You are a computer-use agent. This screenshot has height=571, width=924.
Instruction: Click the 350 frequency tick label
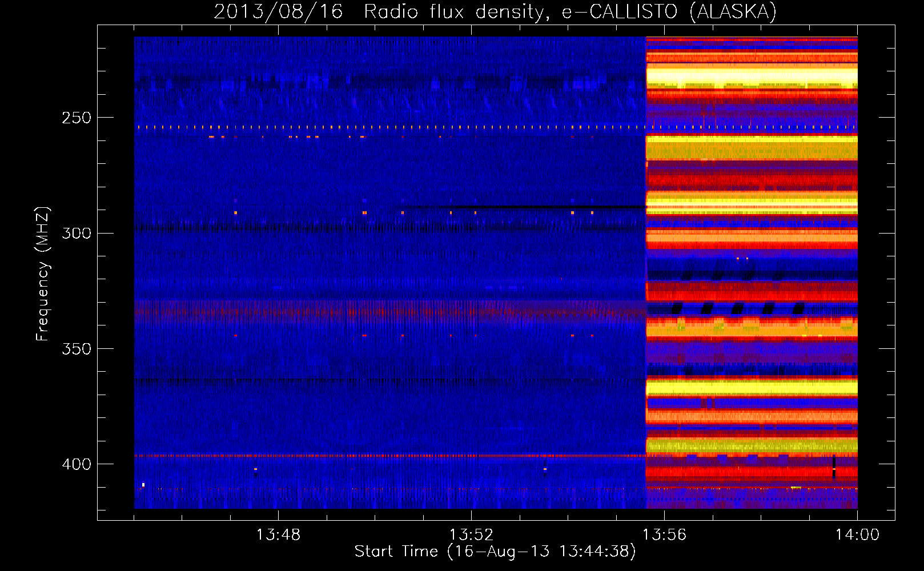(x=77, y=349)
